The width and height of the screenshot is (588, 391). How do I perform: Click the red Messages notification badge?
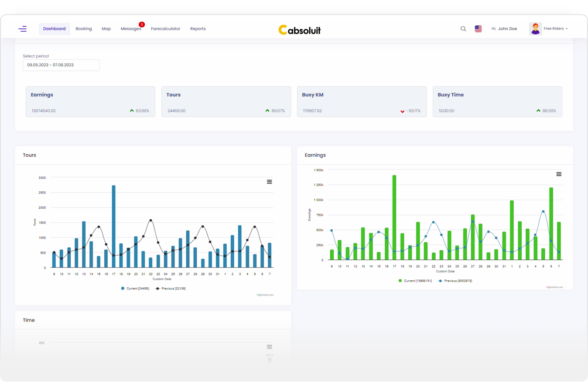142,25
